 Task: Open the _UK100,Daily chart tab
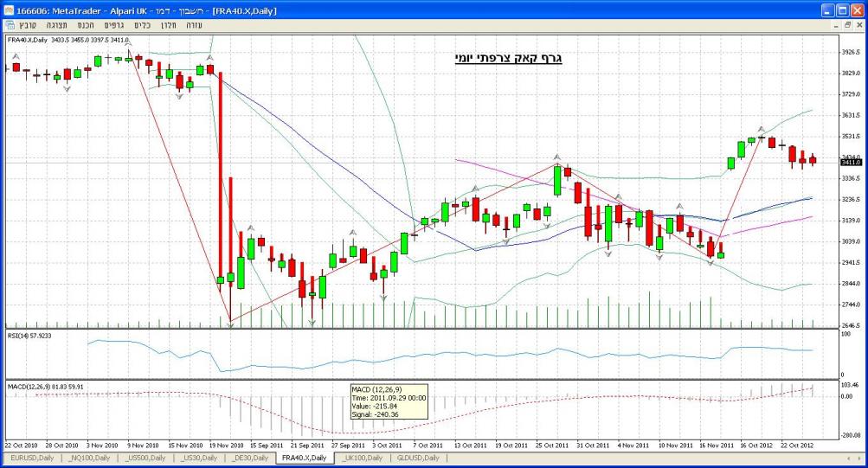(x=364, y=458)
